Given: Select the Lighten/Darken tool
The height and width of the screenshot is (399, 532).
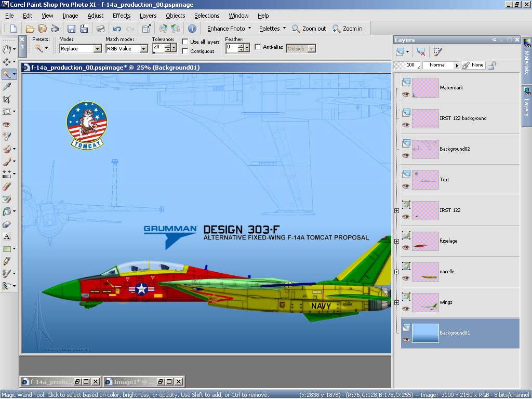Looking at the screenshot, I should tap(6, 174).
